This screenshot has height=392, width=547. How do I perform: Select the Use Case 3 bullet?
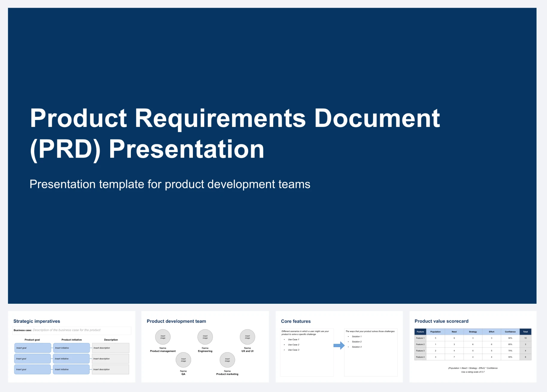[x=294, y=350]
